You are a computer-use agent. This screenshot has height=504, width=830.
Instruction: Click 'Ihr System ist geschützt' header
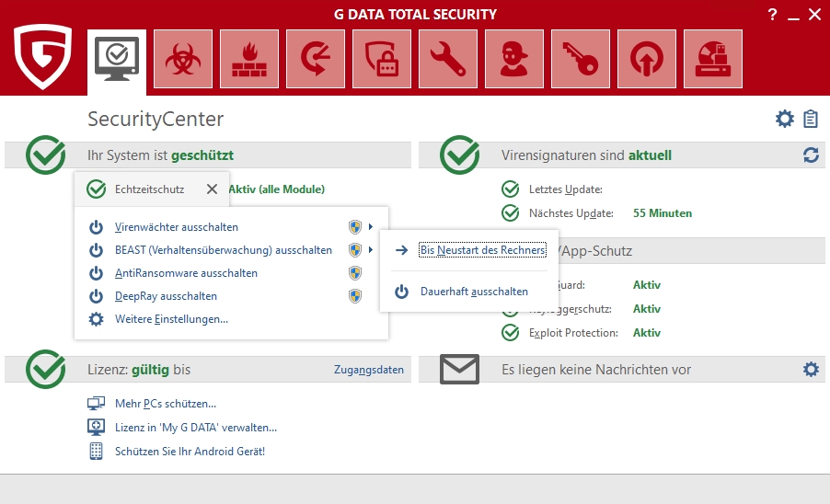point(160,155)
